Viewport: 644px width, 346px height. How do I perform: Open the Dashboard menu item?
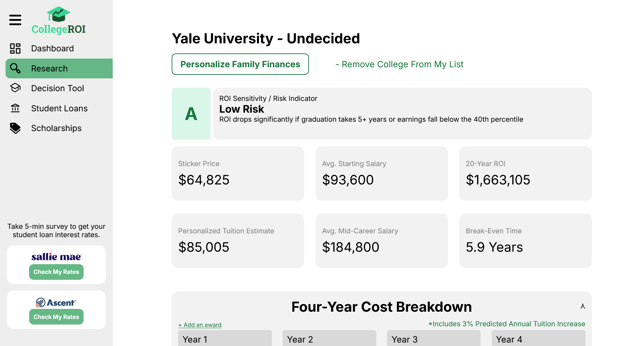tap(52, 49)
